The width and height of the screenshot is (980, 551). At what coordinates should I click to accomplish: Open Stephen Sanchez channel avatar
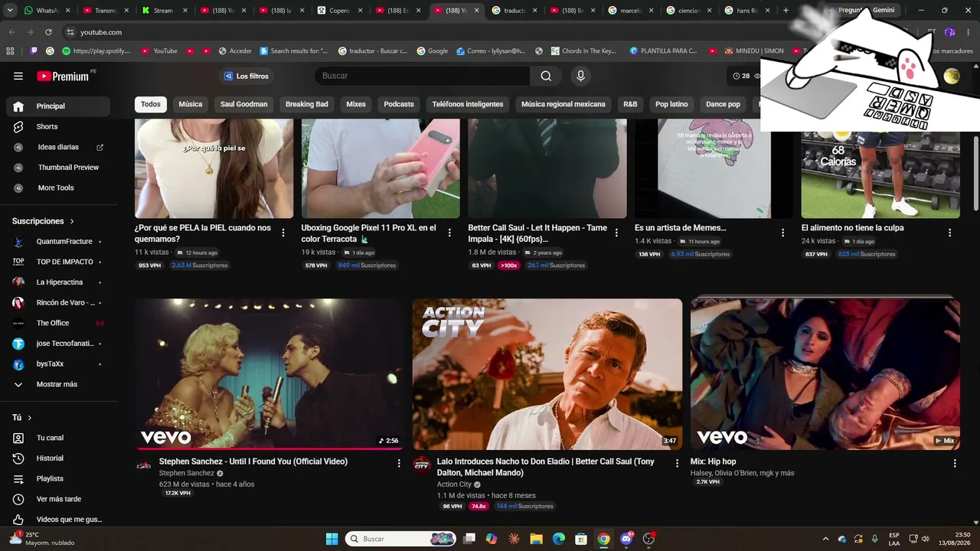coord(144,465)
